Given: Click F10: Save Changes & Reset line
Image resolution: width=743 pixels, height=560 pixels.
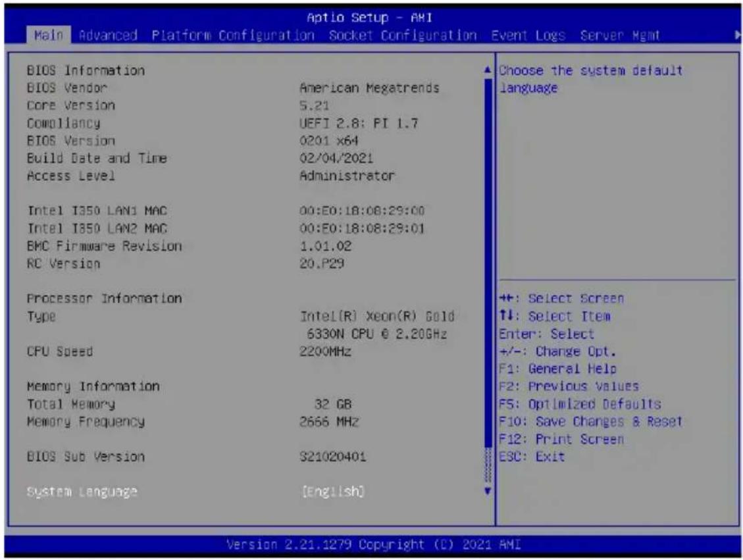Looking at the screenshot, I should [590, 422].
